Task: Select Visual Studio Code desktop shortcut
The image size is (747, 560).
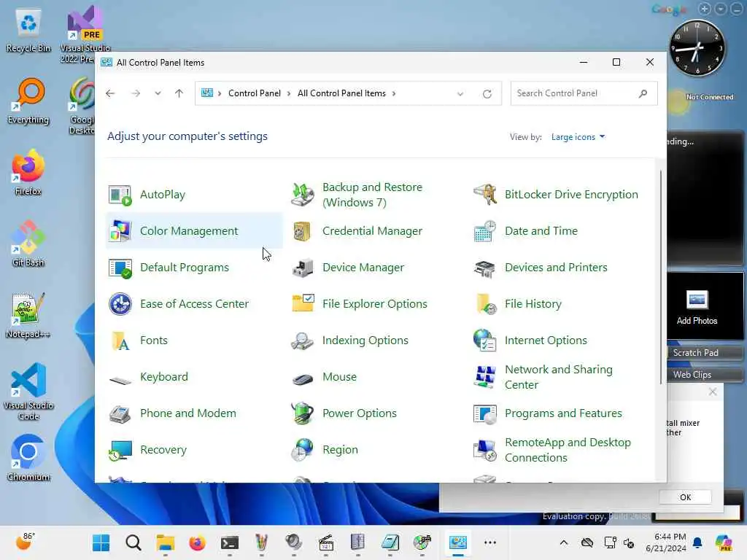Action: (28, 392)
